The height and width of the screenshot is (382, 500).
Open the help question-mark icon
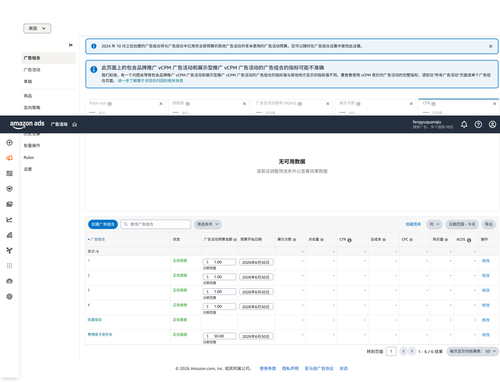pos(478,124)
